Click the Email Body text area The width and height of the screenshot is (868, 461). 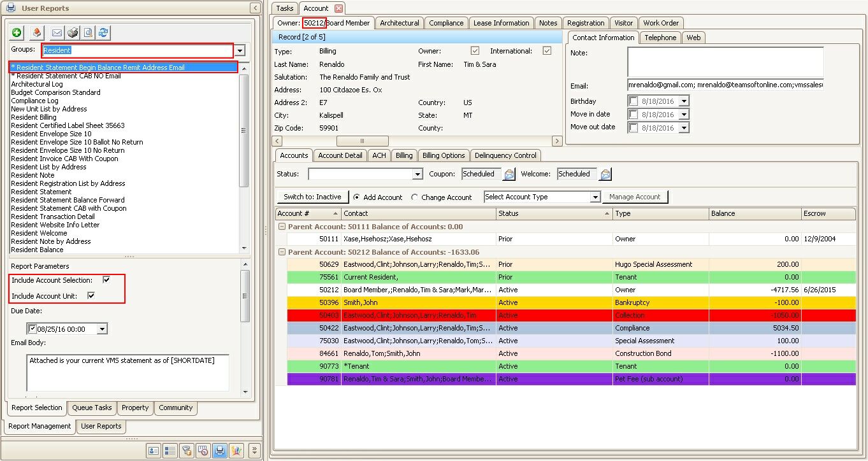(x=128, y=372)
